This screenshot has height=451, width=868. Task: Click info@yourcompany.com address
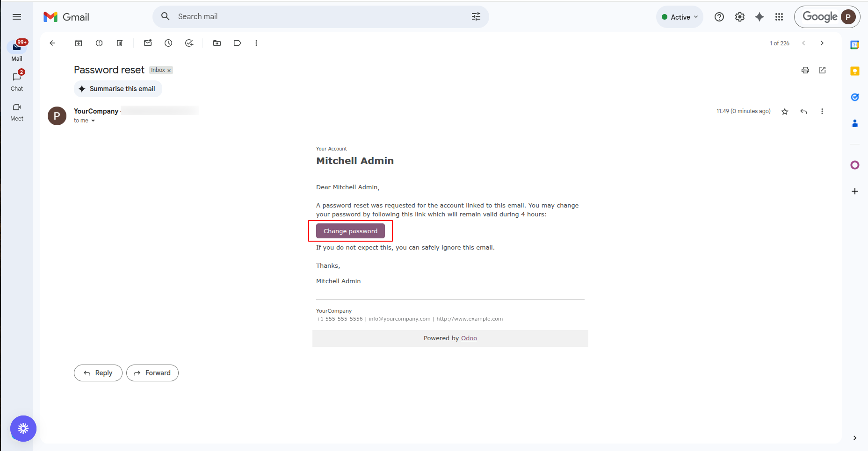399,319
